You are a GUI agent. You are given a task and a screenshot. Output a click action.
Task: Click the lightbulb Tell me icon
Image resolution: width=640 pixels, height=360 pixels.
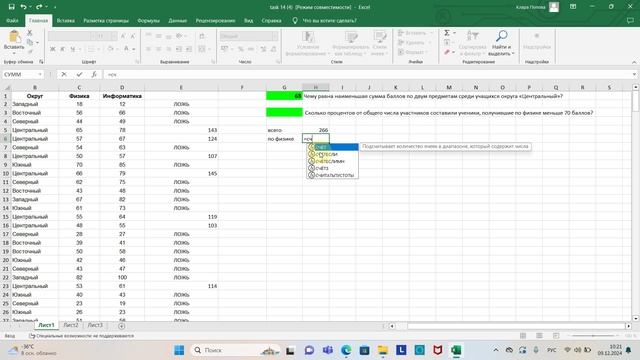295,20
